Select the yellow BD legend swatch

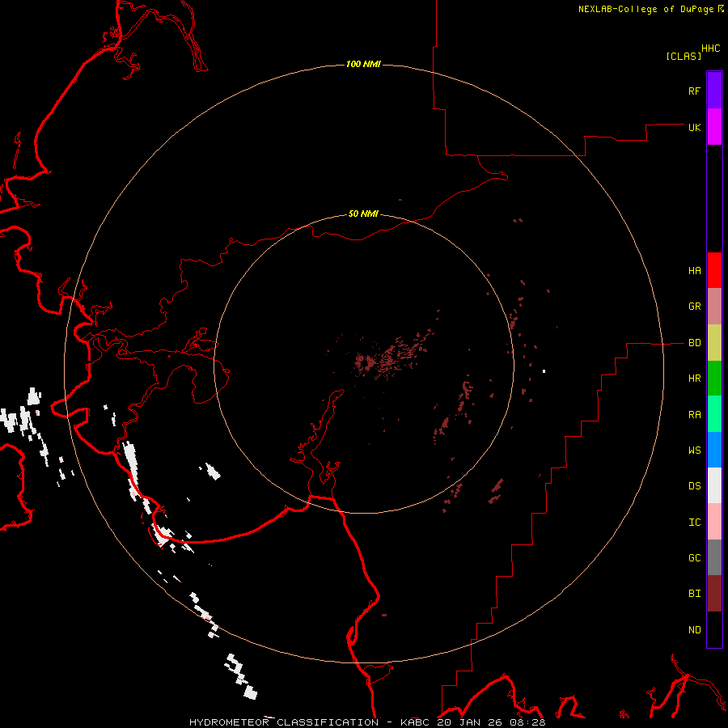pos(714,343)
